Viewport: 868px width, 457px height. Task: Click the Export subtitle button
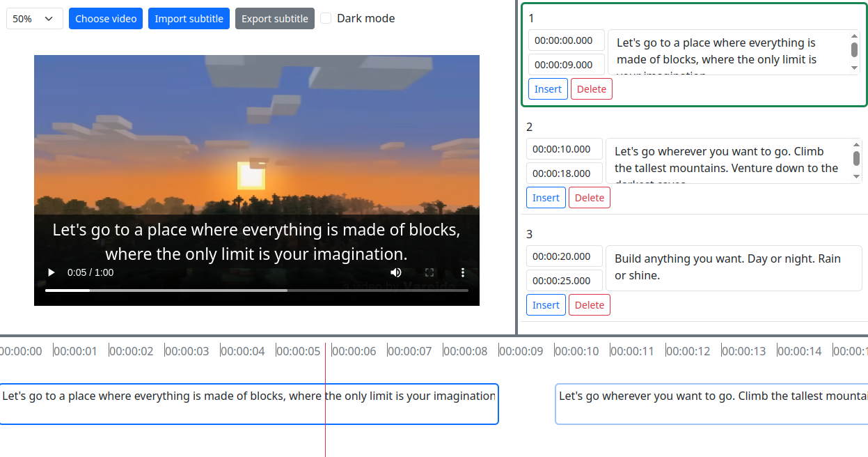click(275, 19)
